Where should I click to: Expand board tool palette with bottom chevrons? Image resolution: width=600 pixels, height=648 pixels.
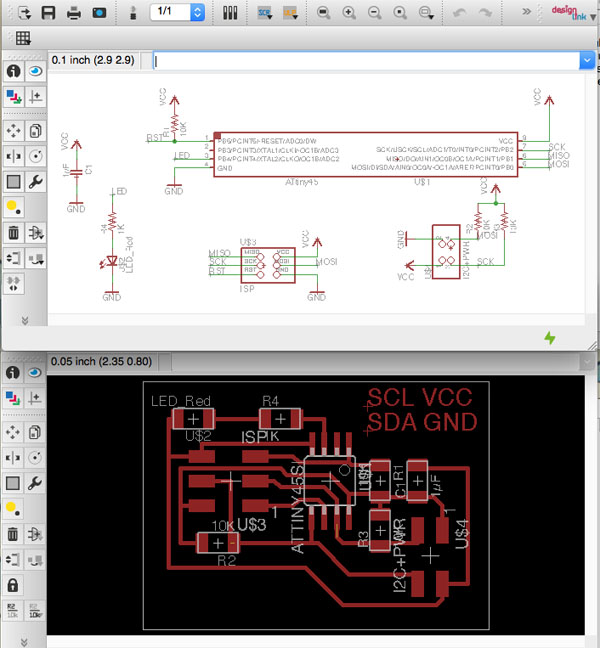click(x=24, y=642)
